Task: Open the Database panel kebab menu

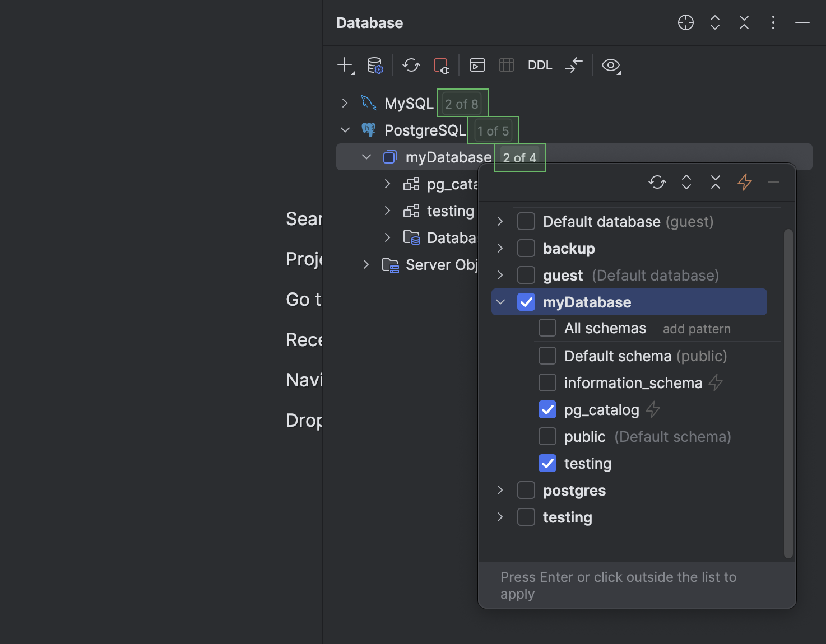Action: coord(773,22)
